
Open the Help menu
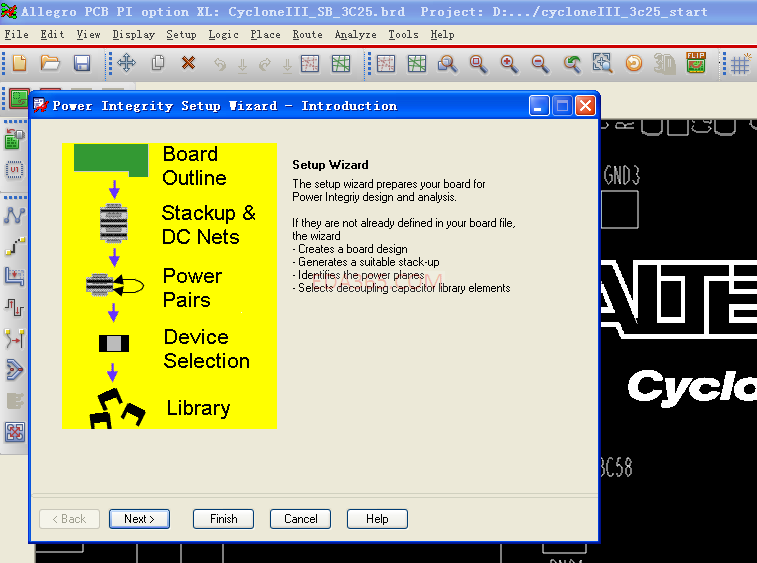442,35
